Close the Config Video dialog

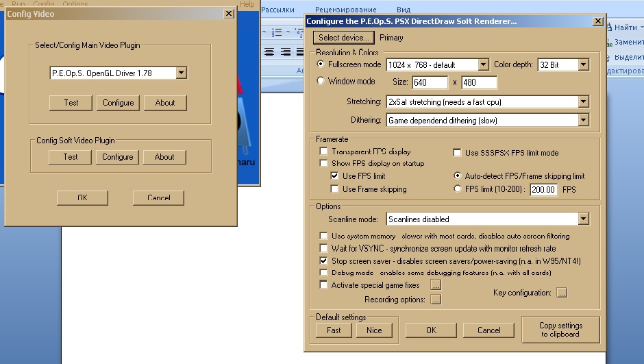(229, 14)
